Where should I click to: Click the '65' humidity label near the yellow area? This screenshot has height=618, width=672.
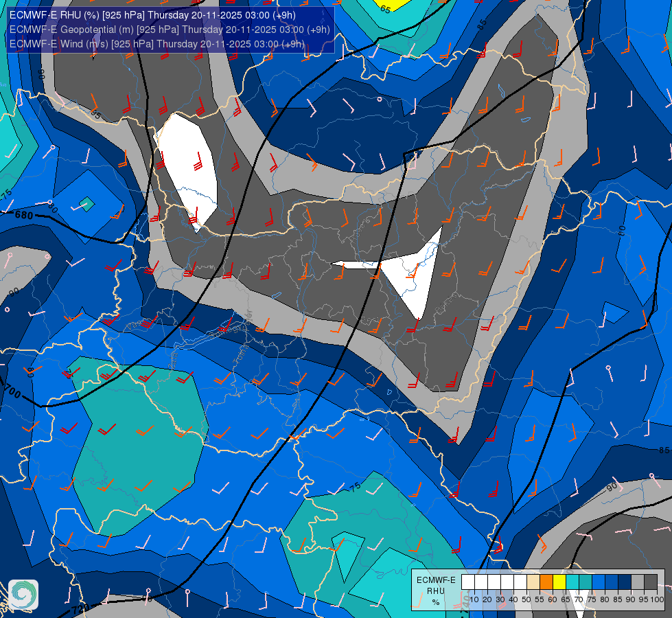(x=385, y=9)
